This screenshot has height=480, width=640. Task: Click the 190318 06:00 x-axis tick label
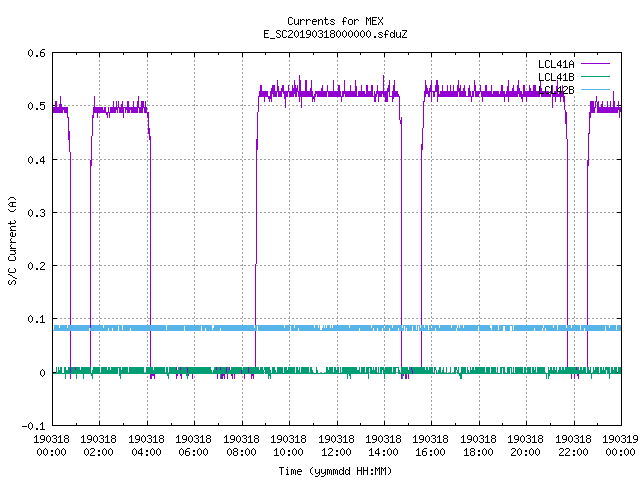click(193, 446)
